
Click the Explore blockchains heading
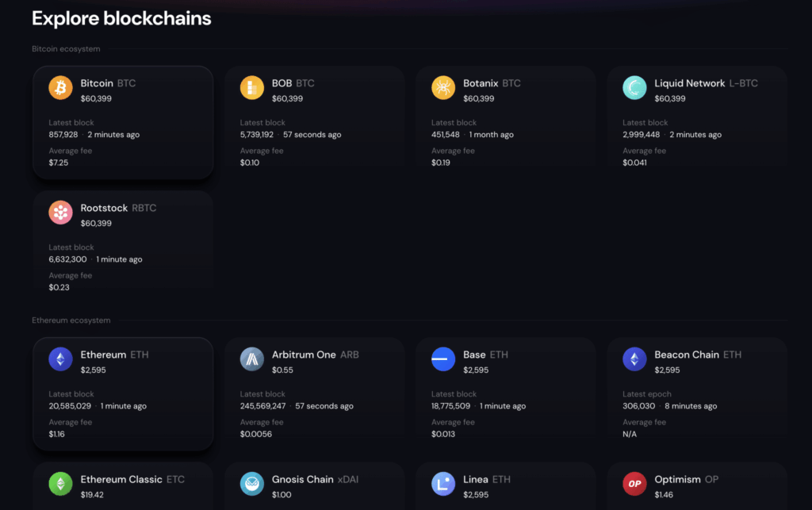[121, 18]
